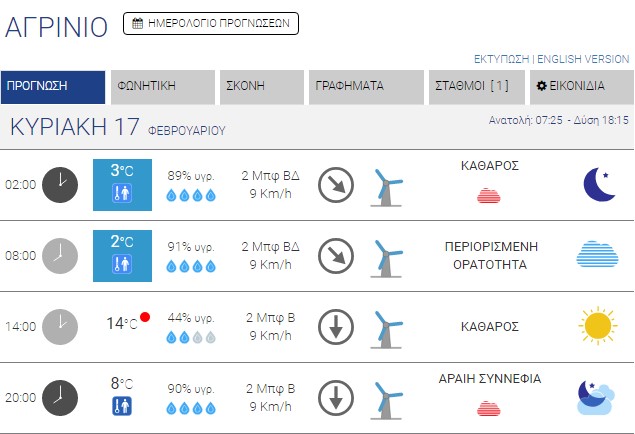Click the sun icon for 14:00 forecast
Screen dimensions: 635x434
coord(598,326)
